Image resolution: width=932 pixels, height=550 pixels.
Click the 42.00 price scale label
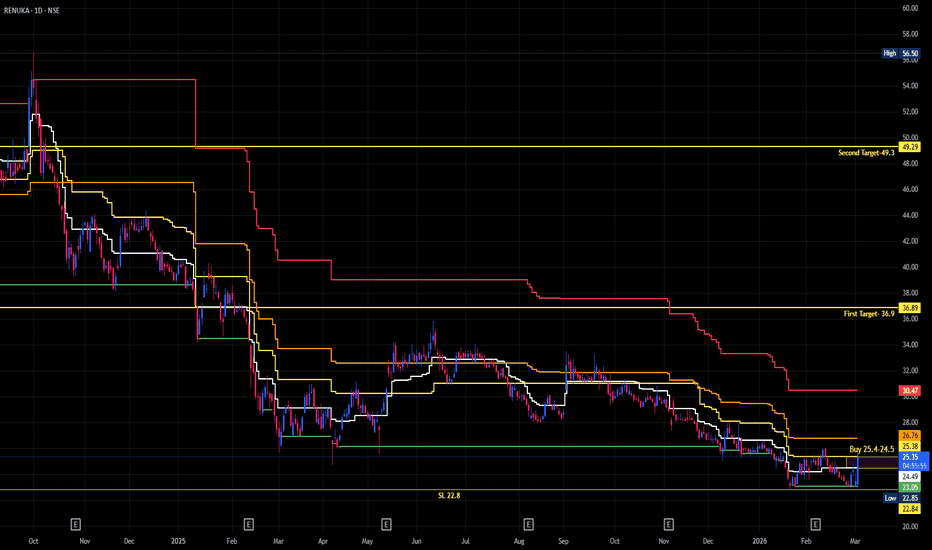point(910,241)
